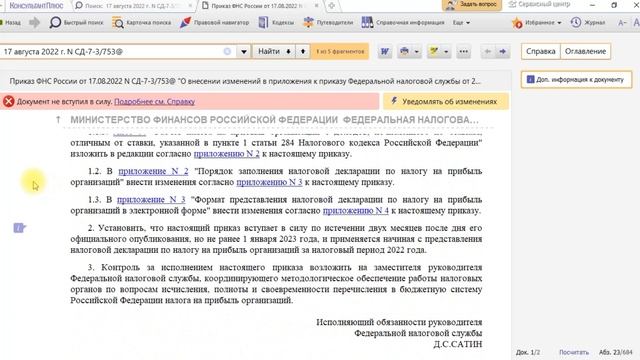Viewport: 640px width, 360px height.
Task: Open Подробнее см. Справку link
Action: 154,102
